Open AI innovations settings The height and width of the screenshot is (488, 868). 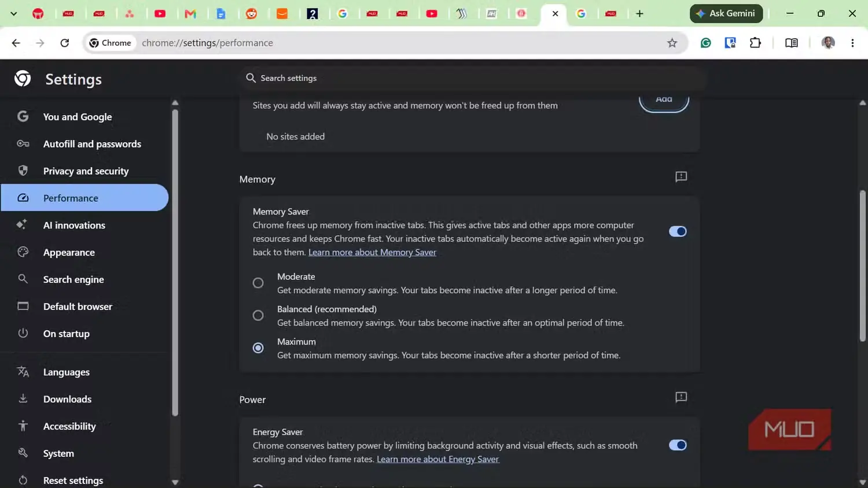[84, 225]
